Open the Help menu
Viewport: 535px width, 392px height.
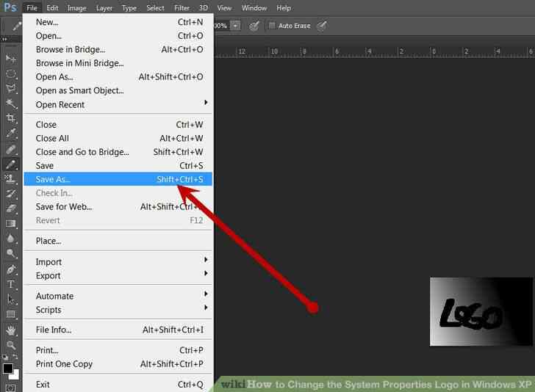click(284, 8)
